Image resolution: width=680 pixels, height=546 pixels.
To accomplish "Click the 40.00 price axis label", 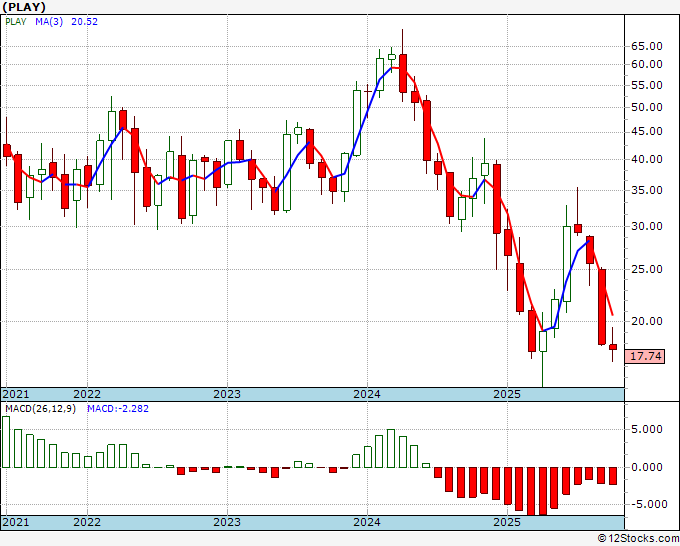I will [647, 160].
